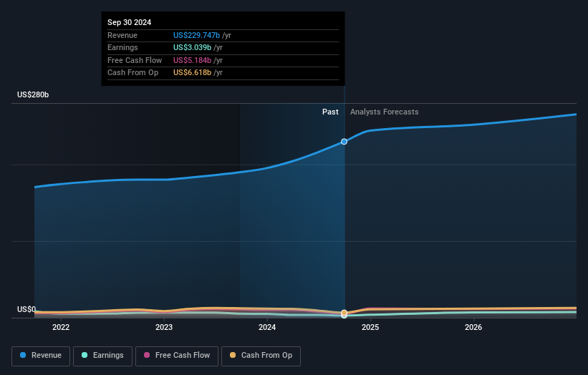Click the 2026 x-axis label
The width and height of the screenshot is (588, 375).
[x=473, y=327]
